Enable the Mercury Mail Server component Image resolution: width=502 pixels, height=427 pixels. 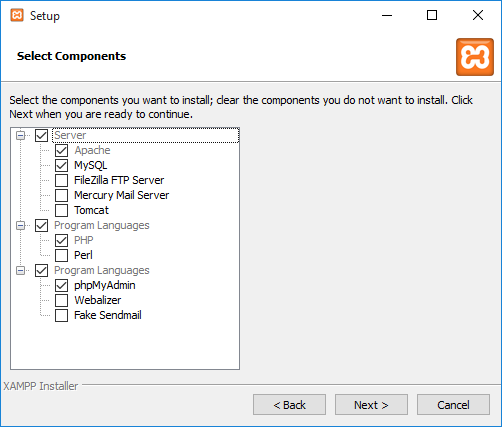pyautogui.click(x=61, y=195)
